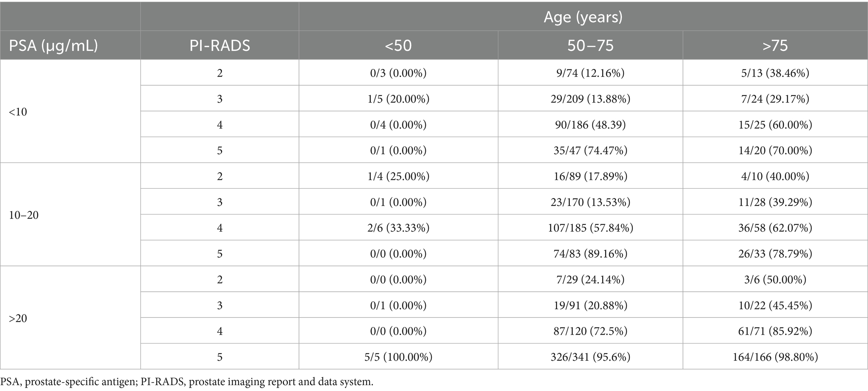Select the 326/341 (95.6%) cell
Image resolution: width=868 pixels, height=391 pixels.
pyautogui.click(x=590, y=357)
